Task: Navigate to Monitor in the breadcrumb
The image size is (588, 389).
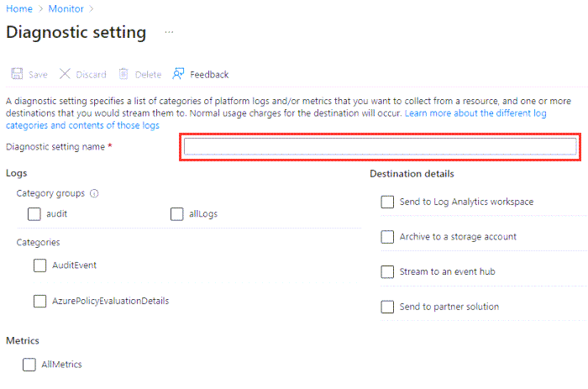Action: (x=67, y=8)
